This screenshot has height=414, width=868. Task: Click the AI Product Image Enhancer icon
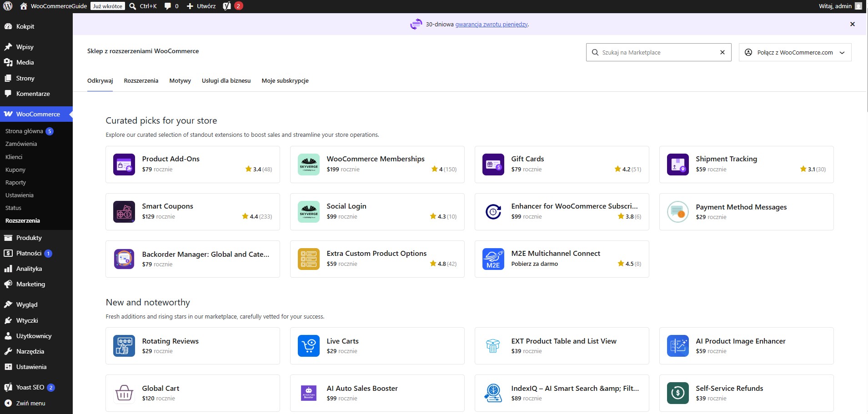click(x=678, y=346)
